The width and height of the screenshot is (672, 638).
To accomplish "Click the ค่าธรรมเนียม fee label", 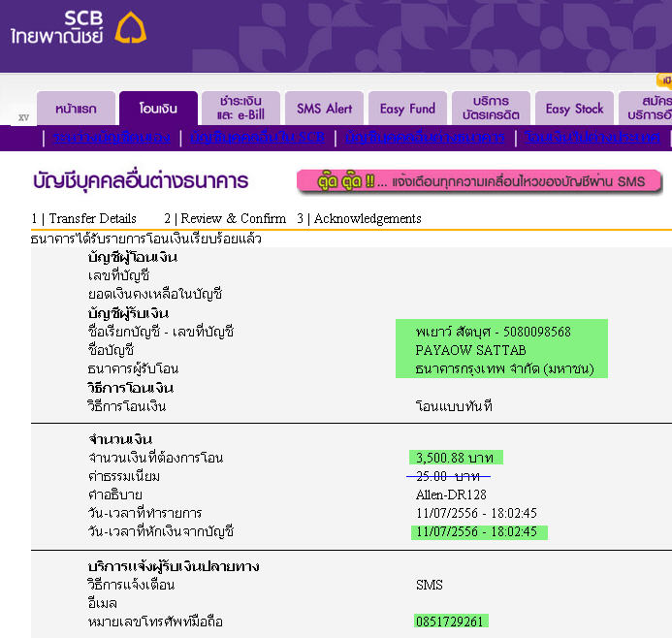I will [124, 476].
